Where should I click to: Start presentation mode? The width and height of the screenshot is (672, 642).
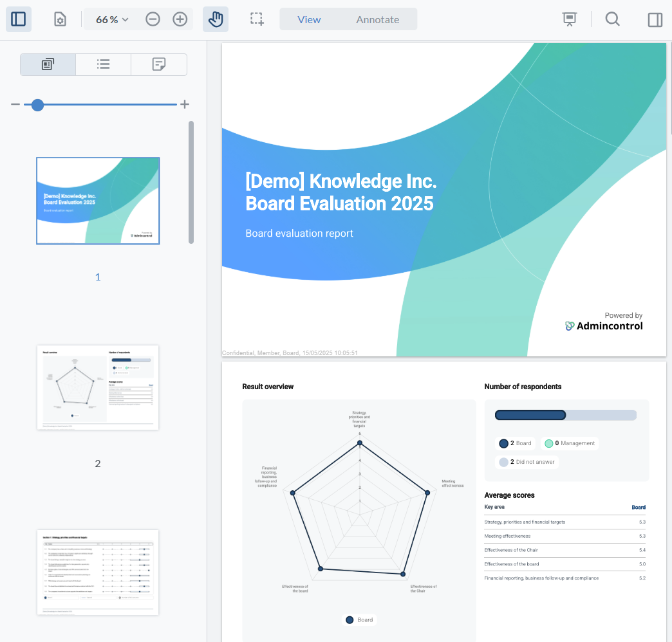570,19
